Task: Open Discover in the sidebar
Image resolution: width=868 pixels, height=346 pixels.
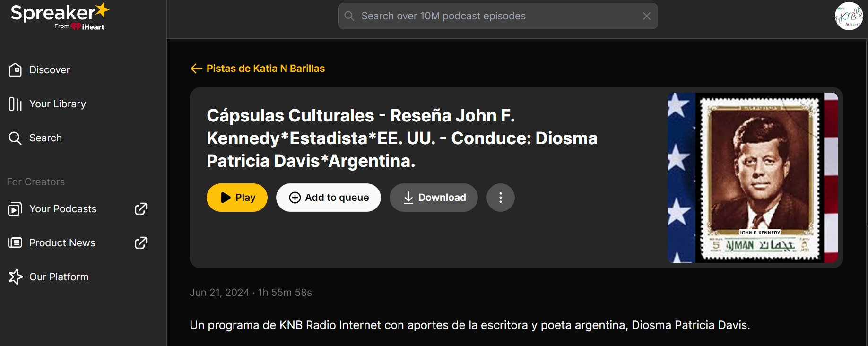Action: [x=49, y=70]
